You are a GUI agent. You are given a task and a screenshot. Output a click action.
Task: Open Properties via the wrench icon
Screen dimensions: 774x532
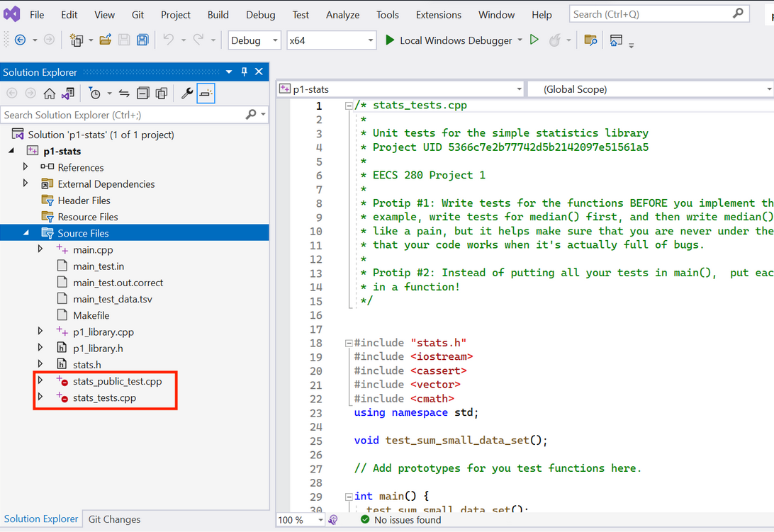(187, 94)
